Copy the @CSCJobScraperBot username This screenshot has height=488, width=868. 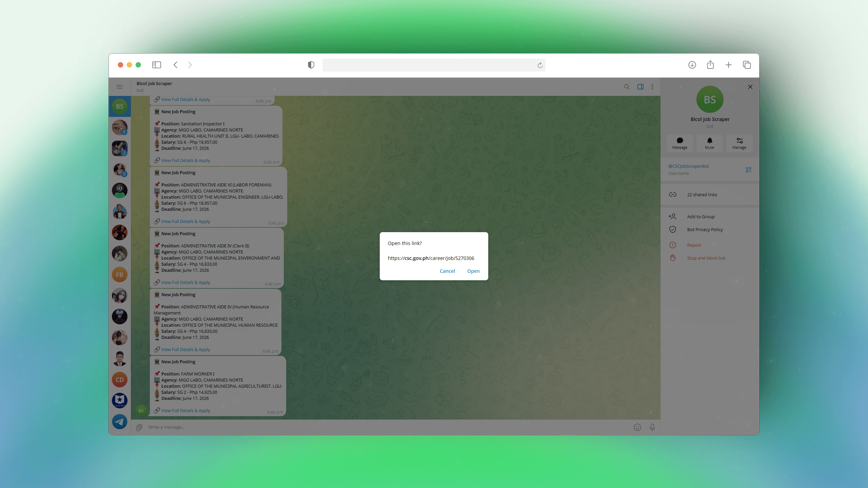(688, 166)
